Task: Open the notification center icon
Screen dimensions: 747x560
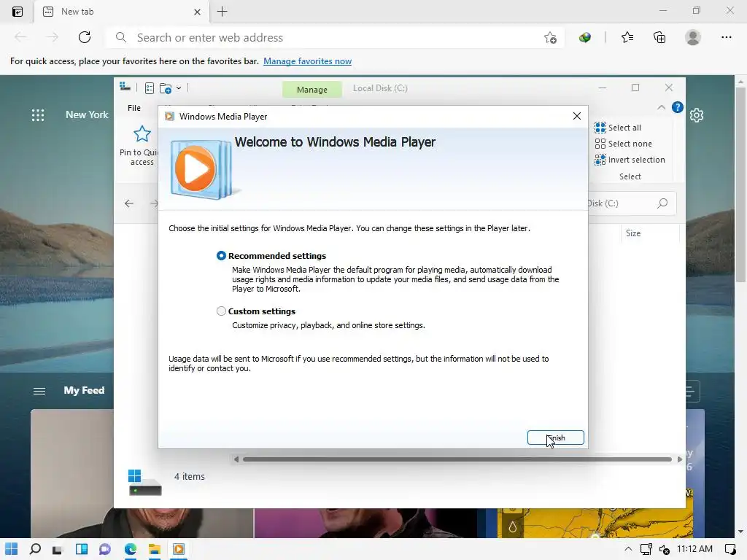Action: click(x=729, y=549)
